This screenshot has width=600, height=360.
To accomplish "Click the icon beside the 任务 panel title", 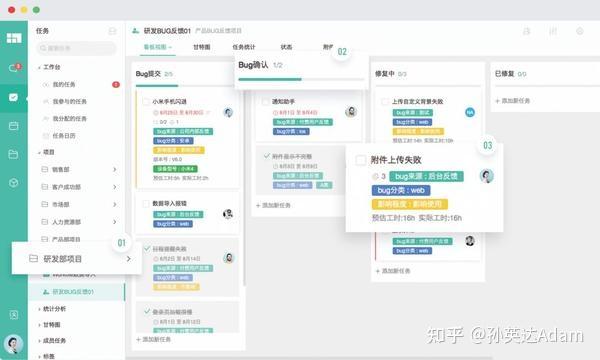I will pos(112,31).
